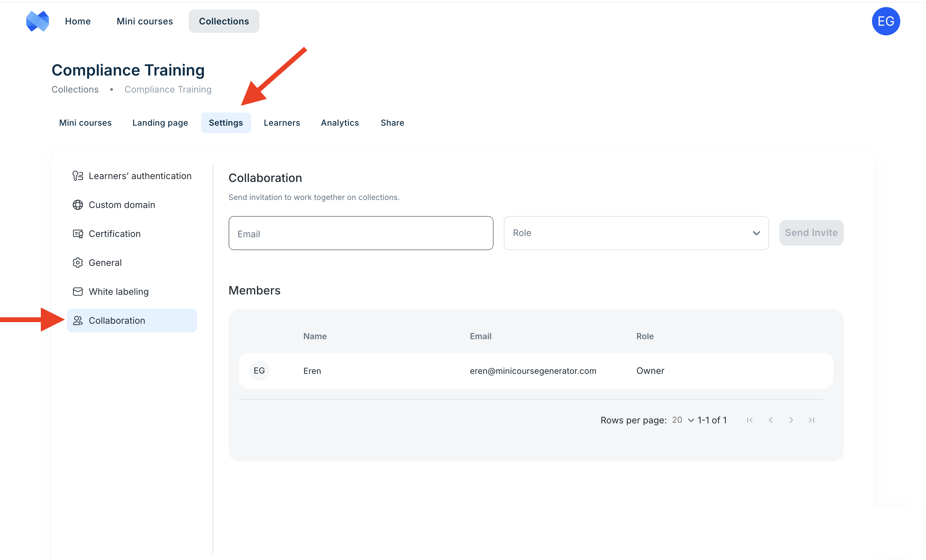The width and height of the screenshot is (926, 560).
Task: Open the Role dropdown
Action: coord(636,233)
